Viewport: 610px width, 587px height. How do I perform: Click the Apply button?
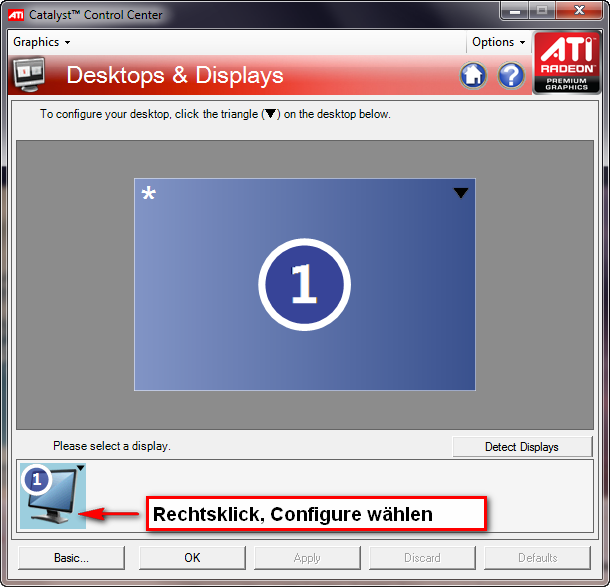(x=307, y=558)
